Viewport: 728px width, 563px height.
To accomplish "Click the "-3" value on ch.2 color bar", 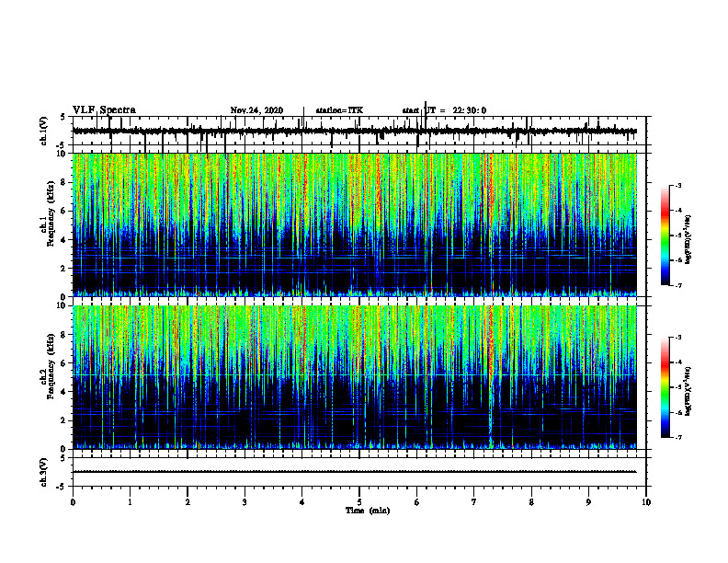I will [x=677, y=338].
